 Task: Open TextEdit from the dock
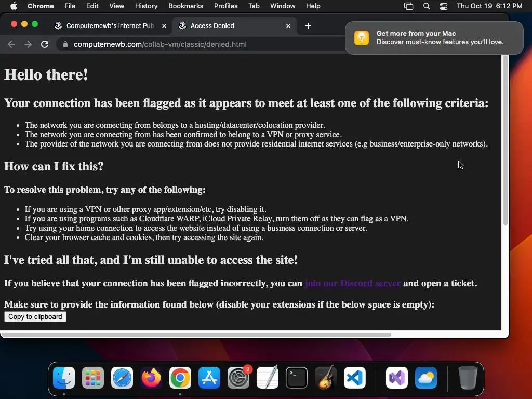[x=268, y=378]
